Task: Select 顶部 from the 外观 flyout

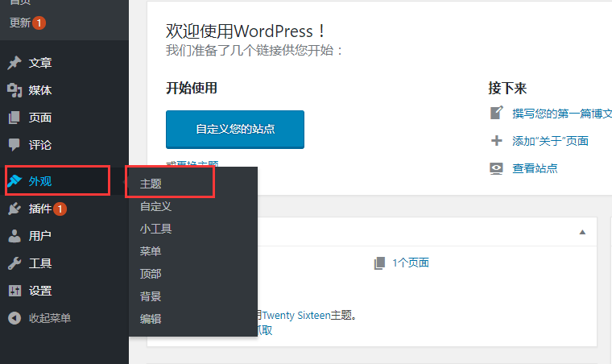Action: [x=151, y=274]
